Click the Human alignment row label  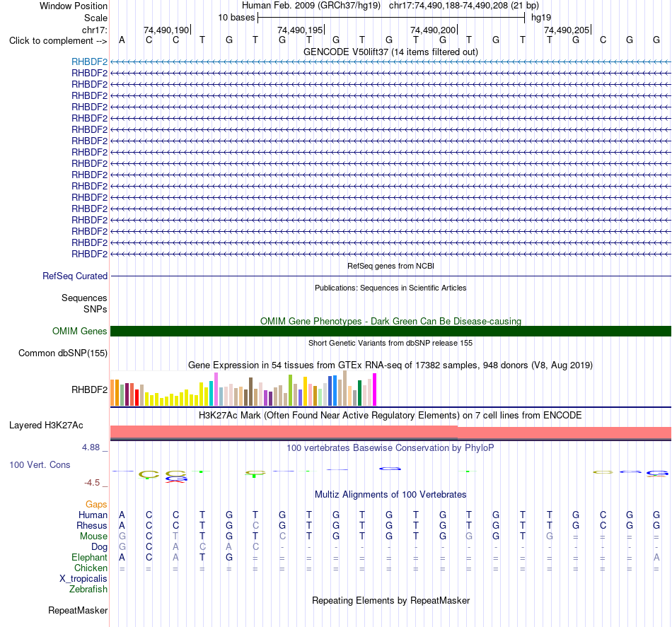(93, 515)
